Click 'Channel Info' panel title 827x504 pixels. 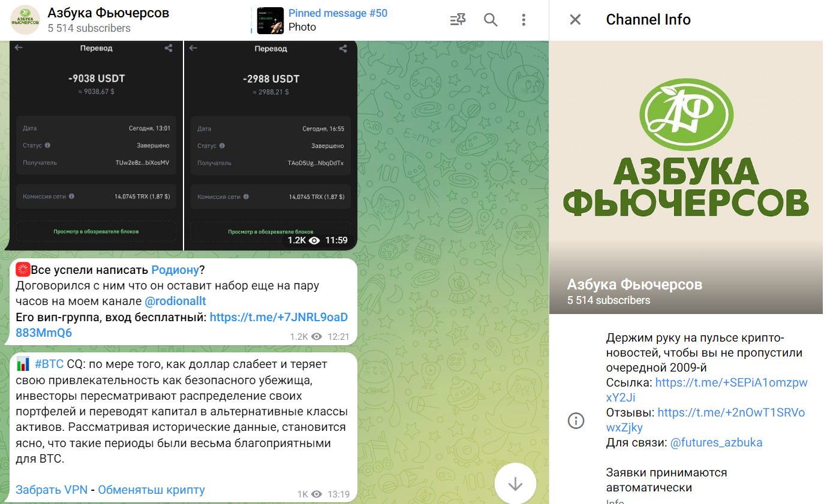pos(648,20)
